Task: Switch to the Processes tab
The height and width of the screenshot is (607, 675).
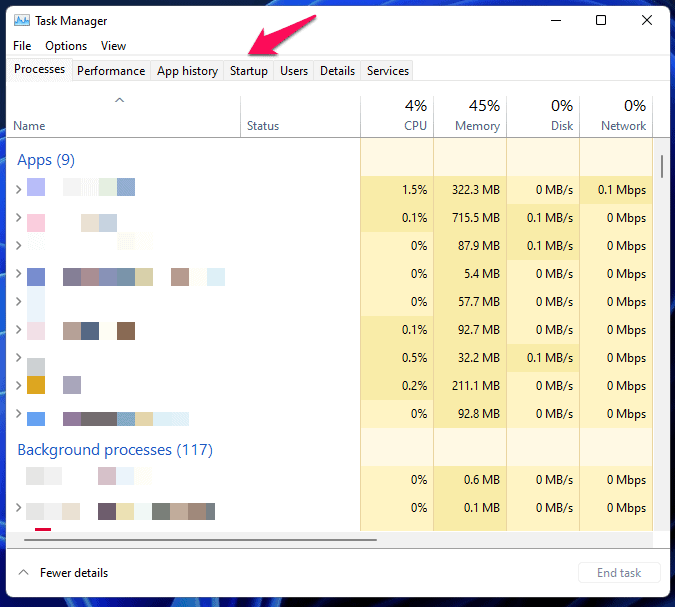Action: click(40, 69)
